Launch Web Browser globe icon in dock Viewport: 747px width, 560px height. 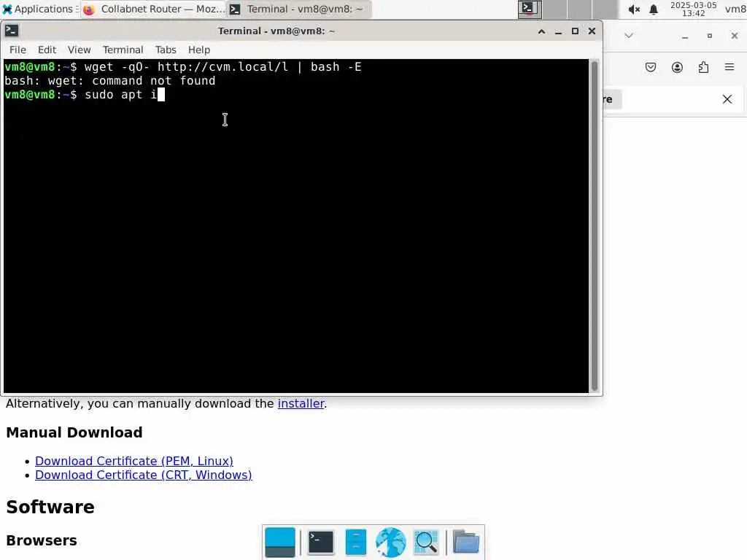coord(391,542)
